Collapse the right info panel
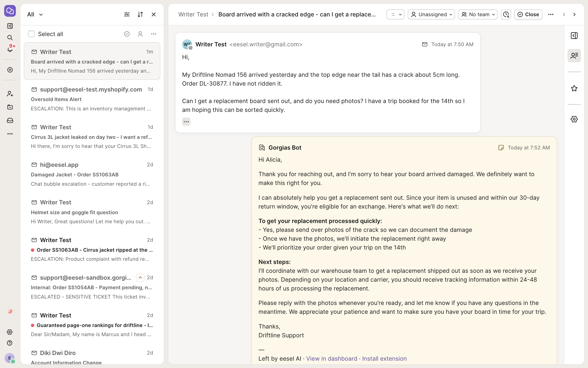This screenshot has height=368, width=588. pyautogui.click(x=574, y=36)
